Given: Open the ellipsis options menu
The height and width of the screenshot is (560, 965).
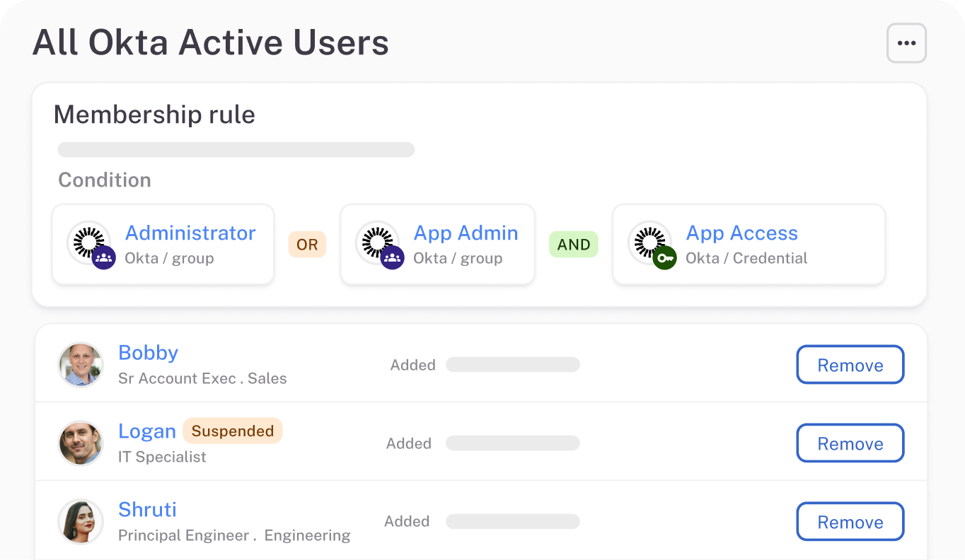Looking at the screenshot, I should click(x=906, y=43).
